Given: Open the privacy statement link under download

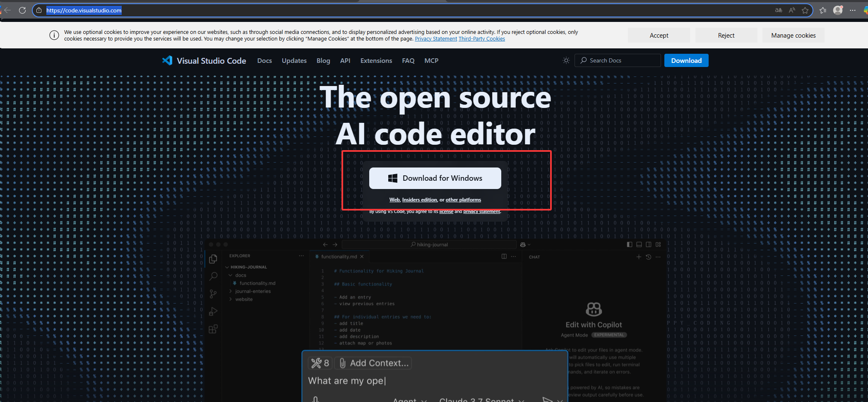Looking at the screenshot, I should [482, 212].
